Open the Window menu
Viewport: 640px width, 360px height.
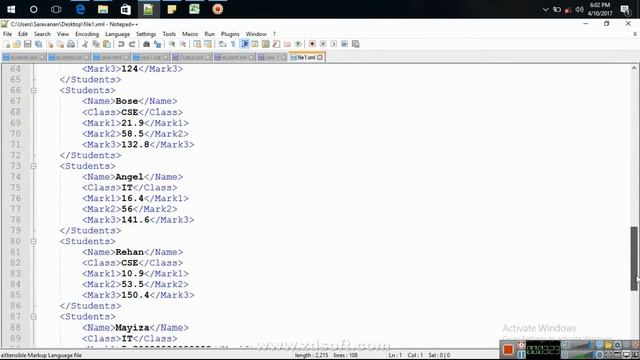tap(256, 34)
